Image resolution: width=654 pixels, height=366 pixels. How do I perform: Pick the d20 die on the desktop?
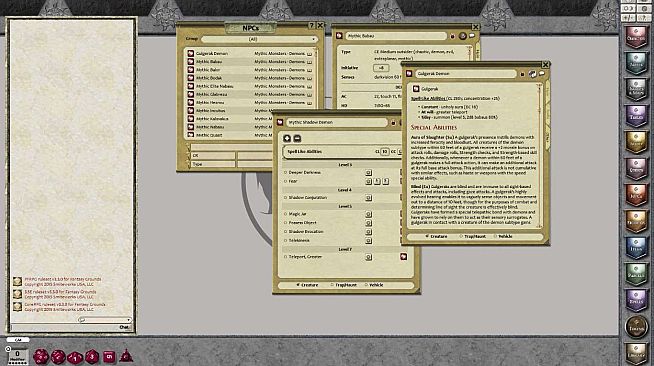click(40, 357)
